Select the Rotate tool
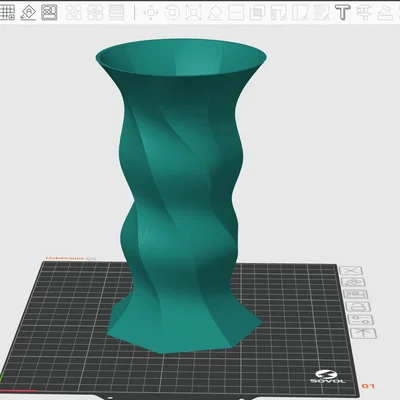The width and height of the screenshot is (400, 400). (172, 12)
